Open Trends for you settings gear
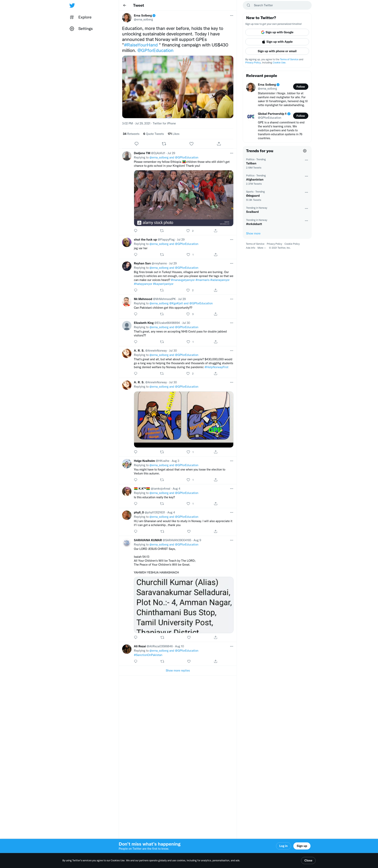This screenshot has width=378, height=868. [x=305, y=151]
